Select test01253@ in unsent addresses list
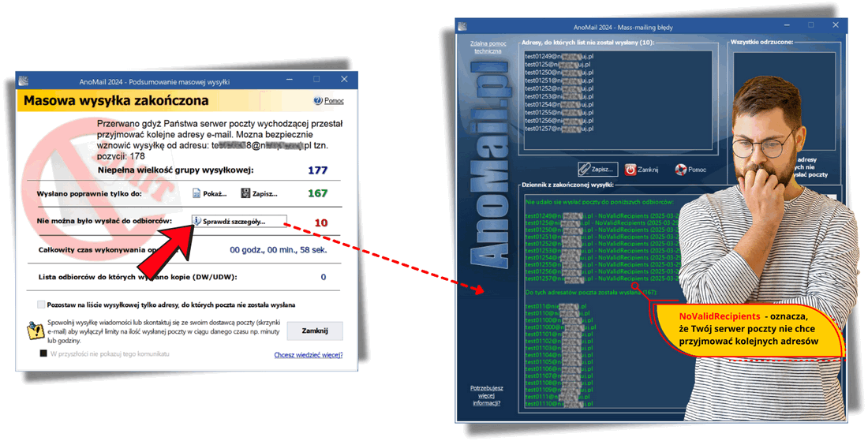This screenshot has width=868, height=441. [x=559, y=96]
